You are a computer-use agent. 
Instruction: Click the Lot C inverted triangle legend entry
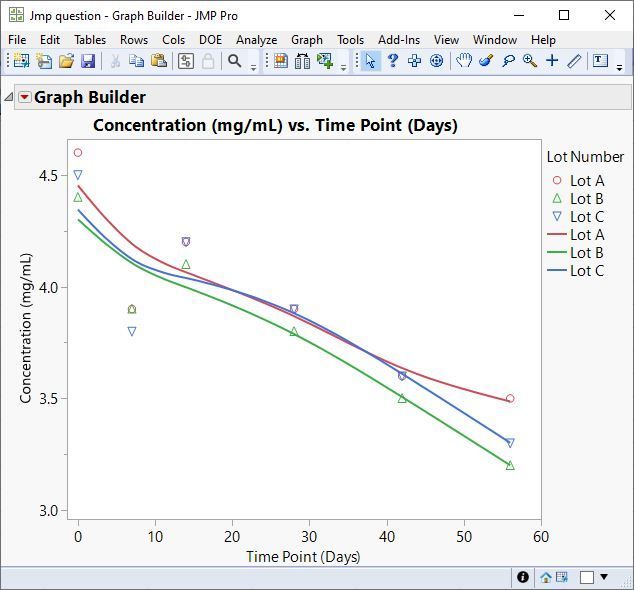[x=578, y=217]
